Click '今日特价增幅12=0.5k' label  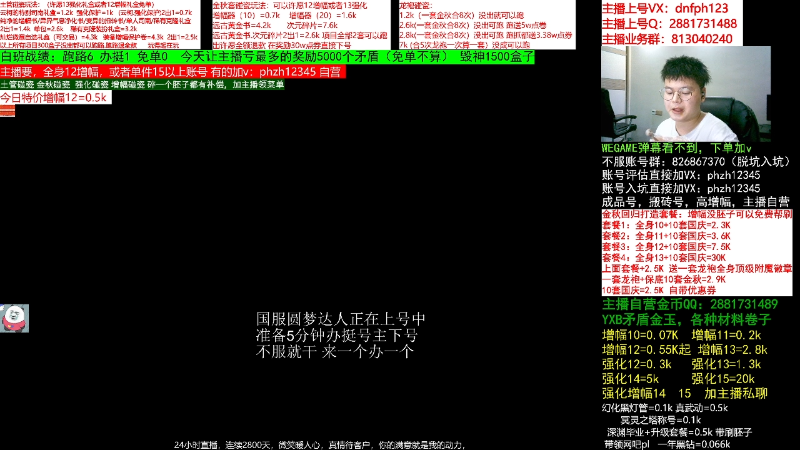pyautogui.click(x=55, y=97)
